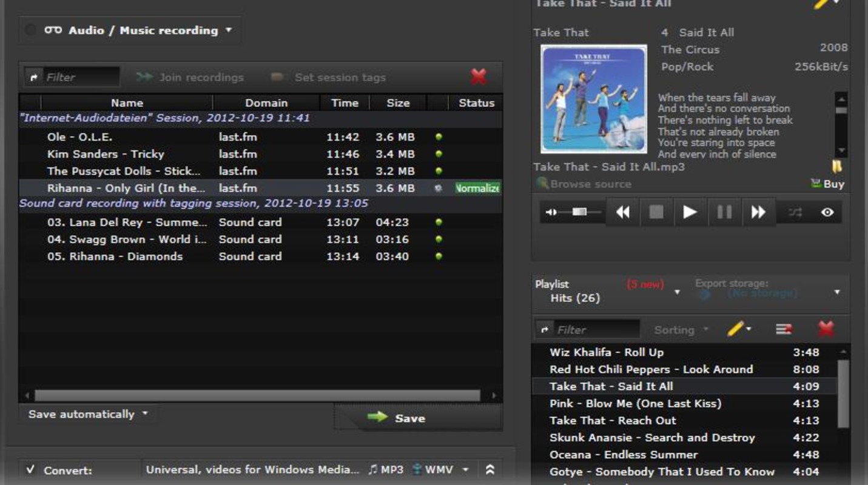The height and width of the screenshot is (485, 868).
Task: Open the Sorting dropdown in playlist
Action: point(681,330)
